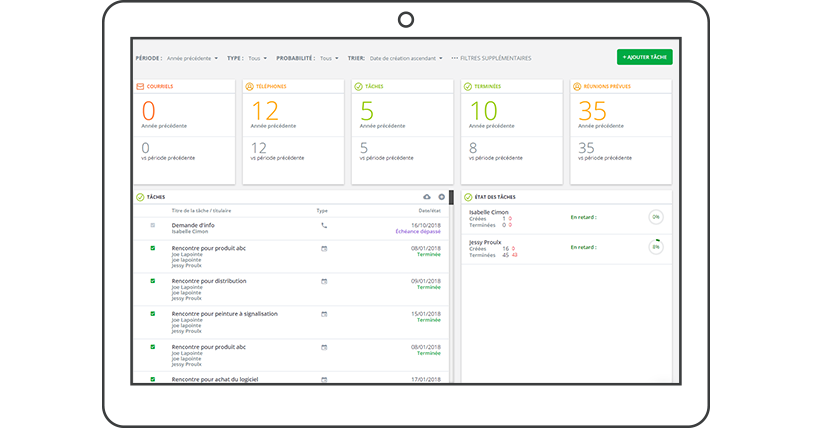The width and height of the screenshot is (813, 428).
Task: Click the task list vertical scrollbar thumb
Action: click(452, 198)
